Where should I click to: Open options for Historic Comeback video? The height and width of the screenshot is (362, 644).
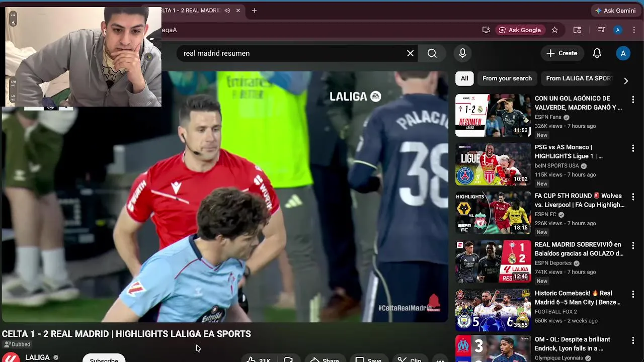coord(633,295)
